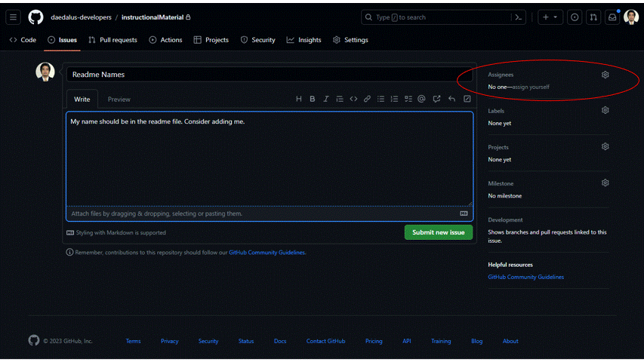Click the heading formatting icon
This screenshot has height=362, width=644.
pyautogui.click(x=299, y=99)
